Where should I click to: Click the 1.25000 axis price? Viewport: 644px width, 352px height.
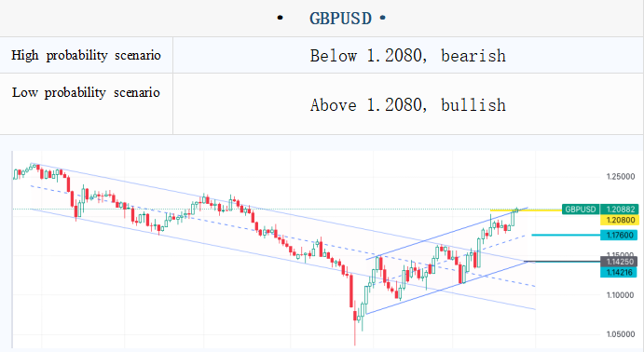(620, 177)
